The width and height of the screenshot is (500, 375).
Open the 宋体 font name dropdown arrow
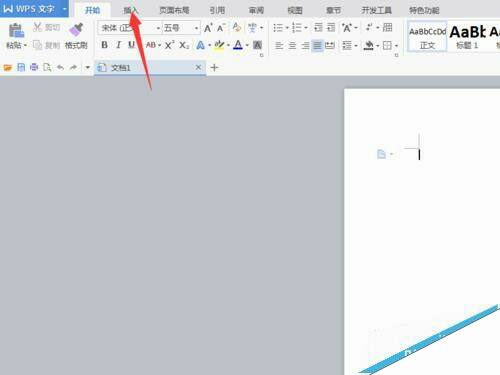pyautogui.click(x=158, y=28)
